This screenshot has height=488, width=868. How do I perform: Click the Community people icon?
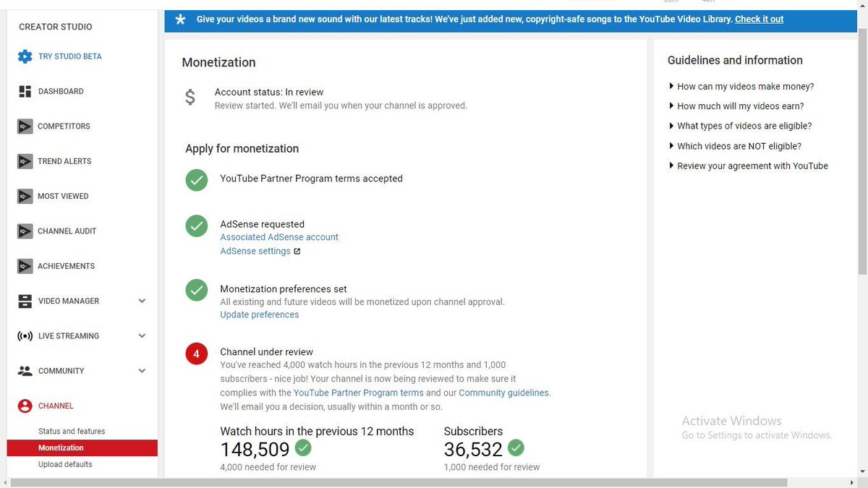point(25,371)
